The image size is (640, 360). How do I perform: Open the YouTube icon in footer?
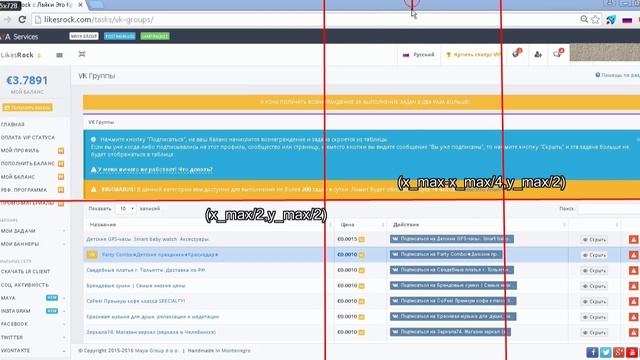[632, 352]
